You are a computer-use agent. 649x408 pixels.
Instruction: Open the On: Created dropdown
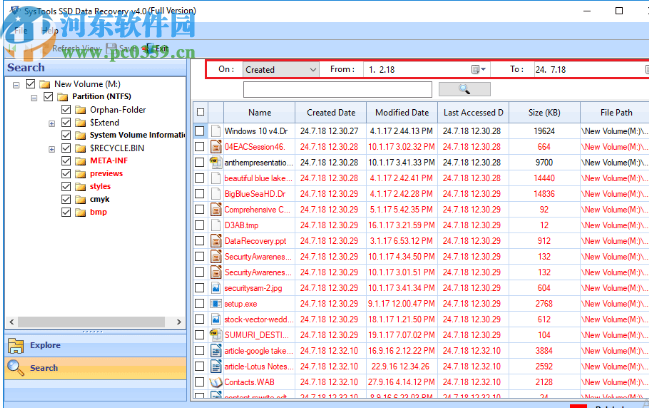(281, 70)
